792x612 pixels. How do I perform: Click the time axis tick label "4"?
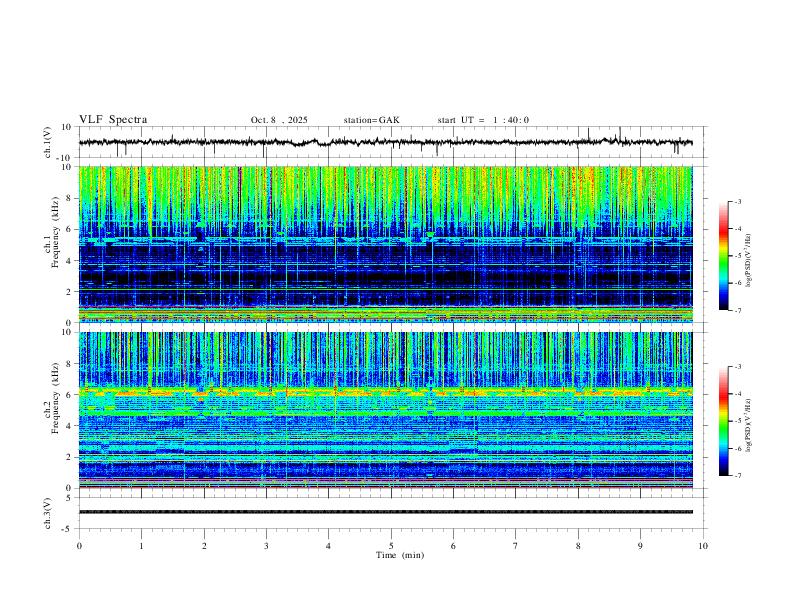click(x=328, y=546)
